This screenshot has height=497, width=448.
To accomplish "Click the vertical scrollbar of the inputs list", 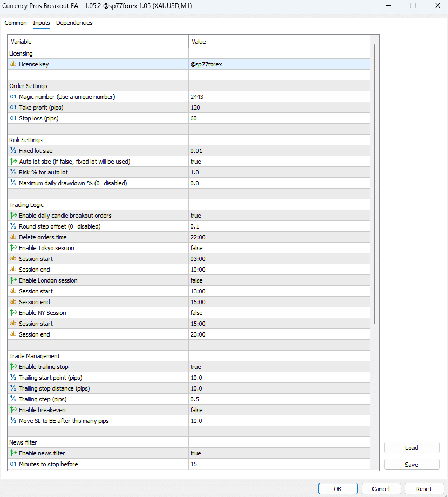I will tap(375, 184).
